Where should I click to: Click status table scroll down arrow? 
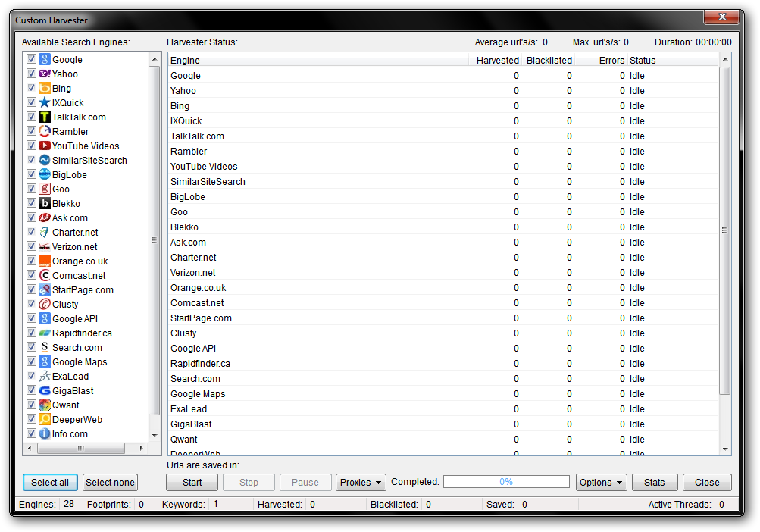[x=725, y=449]
